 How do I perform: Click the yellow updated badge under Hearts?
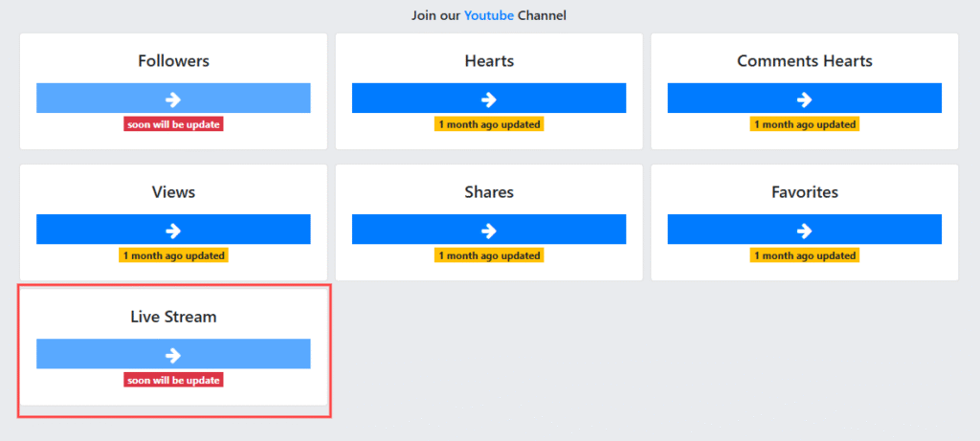(x=488, y=124)
